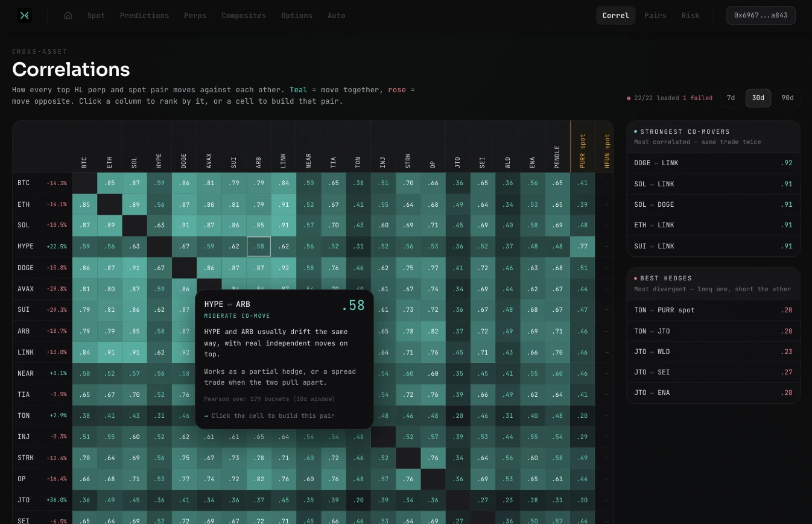
Task: Click the BTC row ETH .85 cell
Action: [x=109, y=183]
